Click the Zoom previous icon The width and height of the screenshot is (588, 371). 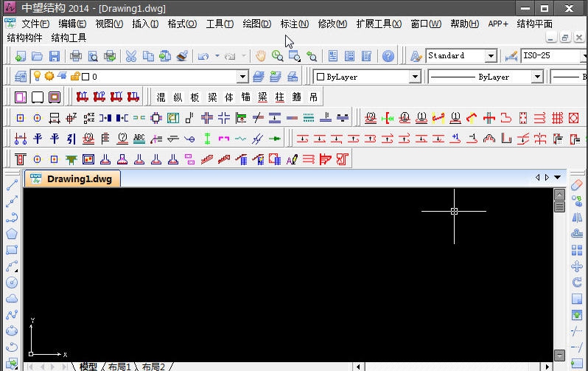(312, 56)
